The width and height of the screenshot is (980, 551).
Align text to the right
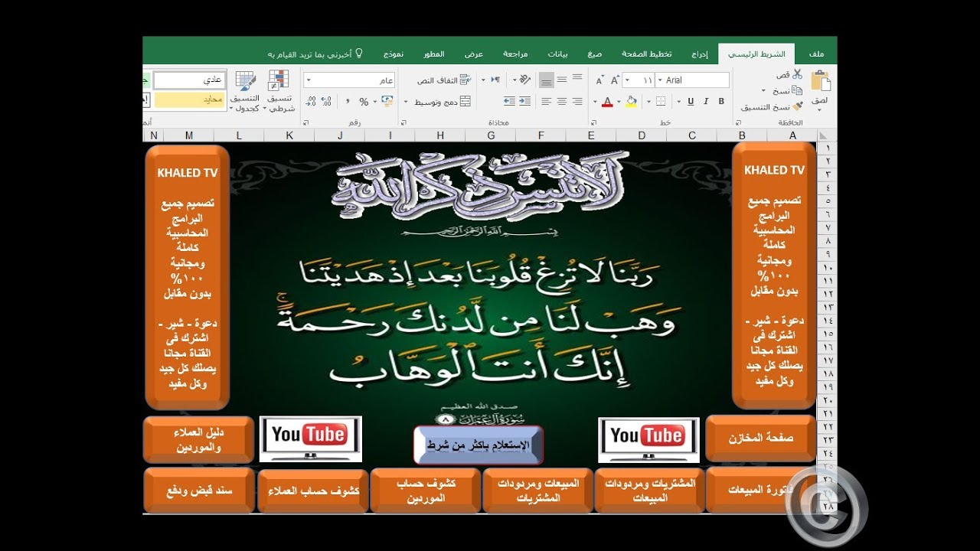coord(577,101)
